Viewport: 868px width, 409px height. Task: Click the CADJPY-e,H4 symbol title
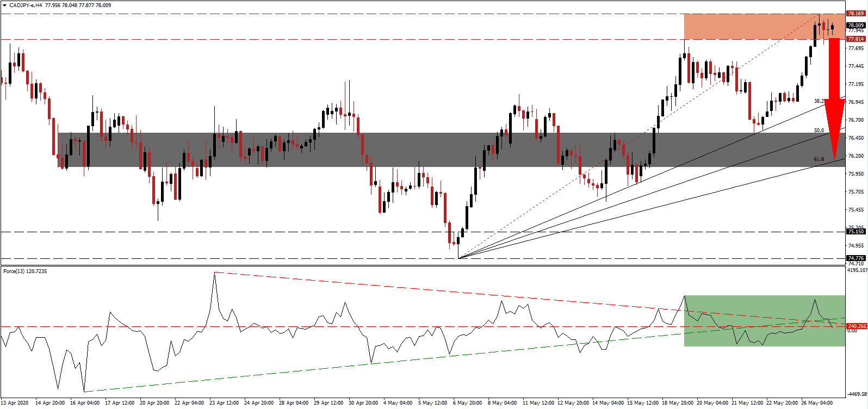point(26,5)
